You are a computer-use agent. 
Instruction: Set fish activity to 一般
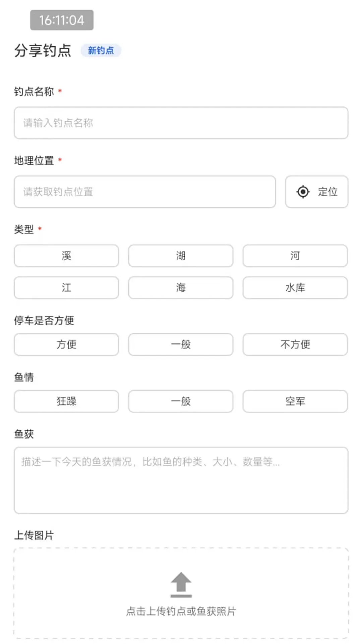(x=180, y=401)
